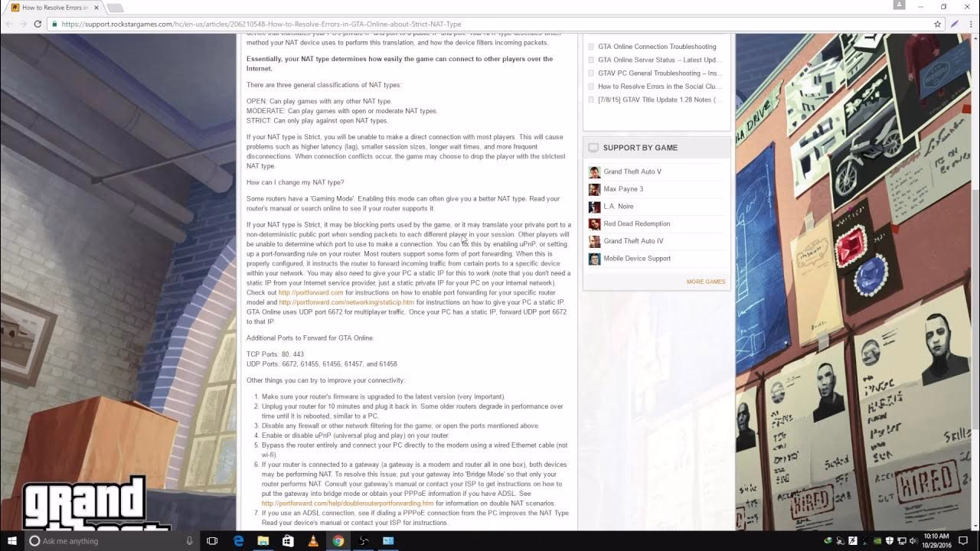Click the 'Additional Ports to Forward for GTA Online' text
This screenshot has height=551, width=980.
click(310, 338)
